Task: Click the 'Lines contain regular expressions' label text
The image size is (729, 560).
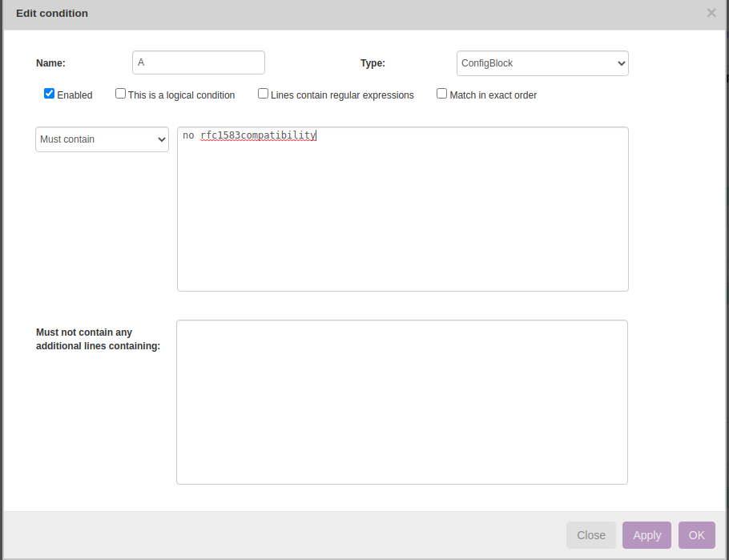Action: click(342, 95)
